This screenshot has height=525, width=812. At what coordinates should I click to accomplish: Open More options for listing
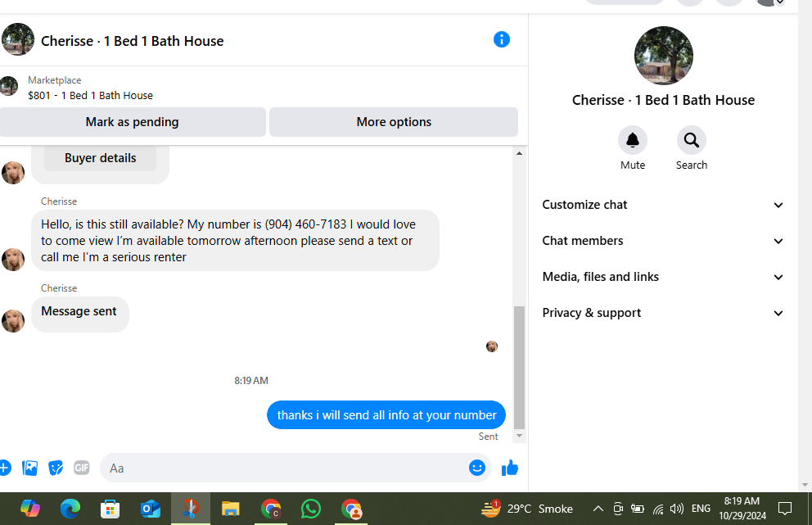pos(394,122)
